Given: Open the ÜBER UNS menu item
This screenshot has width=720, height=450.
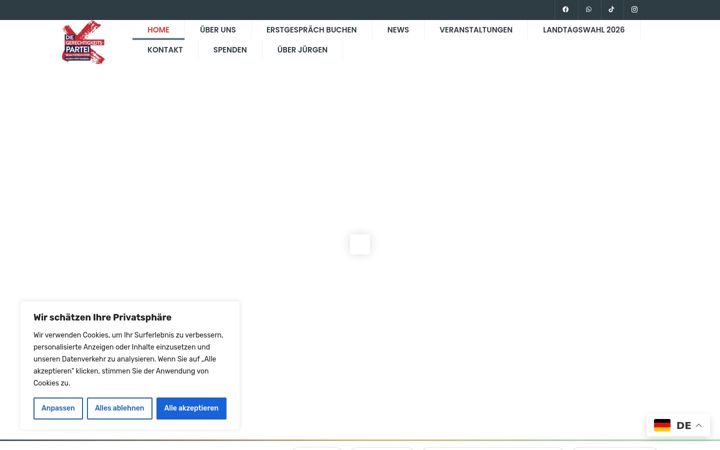Looking at the screenshot, I should (218, 30).
